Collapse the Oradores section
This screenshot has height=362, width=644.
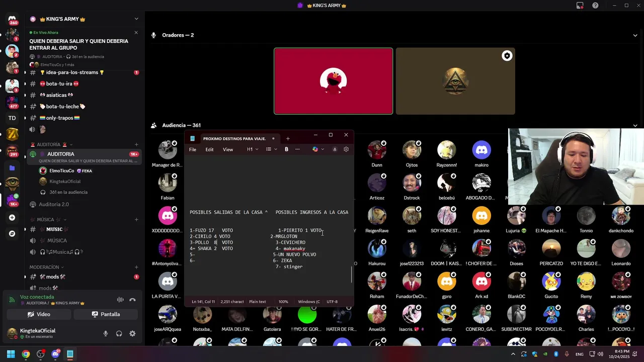pos(635,35)
